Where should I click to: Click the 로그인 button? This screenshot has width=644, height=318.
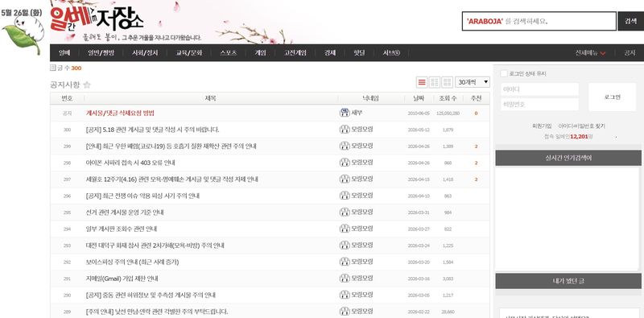pos(612,97)
